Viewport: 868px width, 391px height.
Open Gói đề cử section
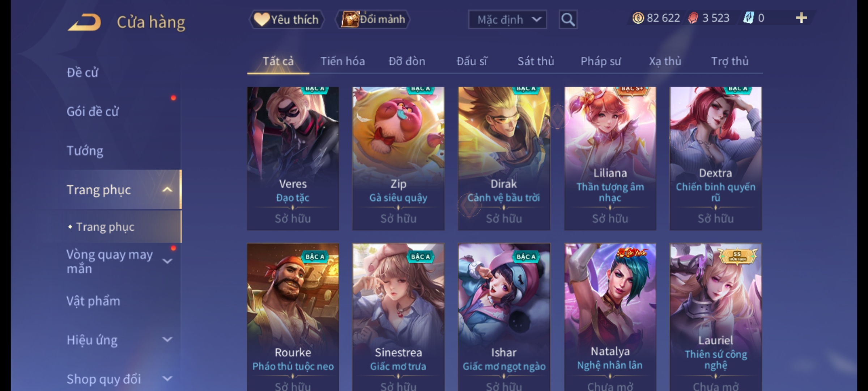[93, 112]
